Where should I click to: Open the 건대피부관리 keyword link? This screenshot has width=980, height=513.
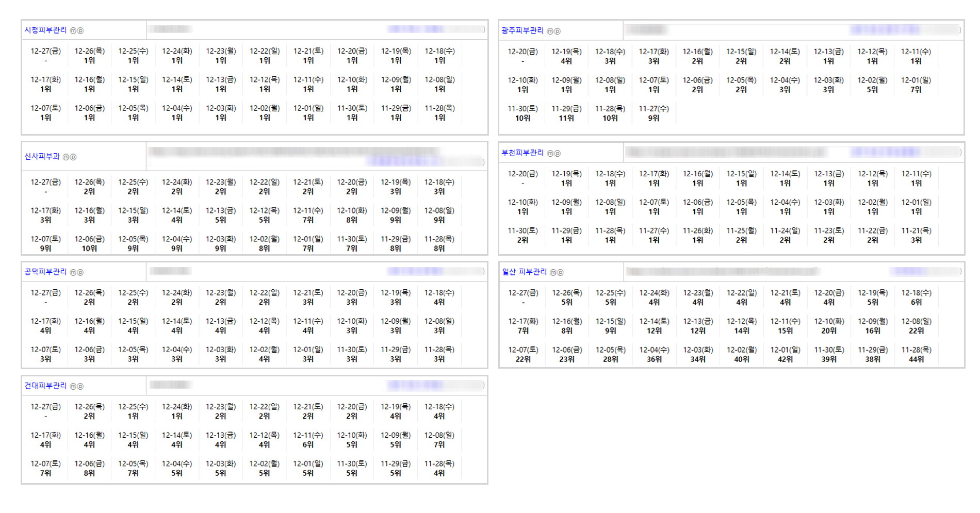click(45, 386)
